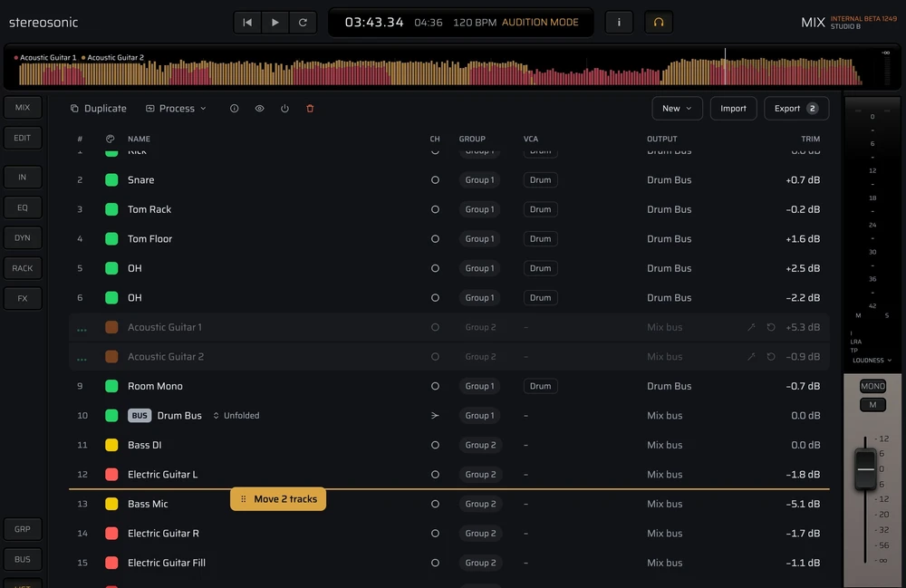Viewport: 906px width, 588px height.
Task: Open the New dropdown
Action: click(677, 109)
